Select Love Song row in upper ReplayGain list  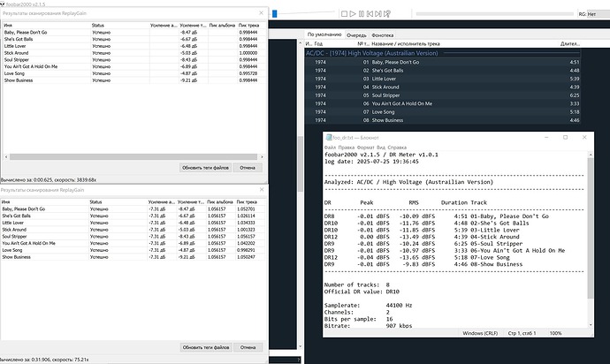point(134,73)
